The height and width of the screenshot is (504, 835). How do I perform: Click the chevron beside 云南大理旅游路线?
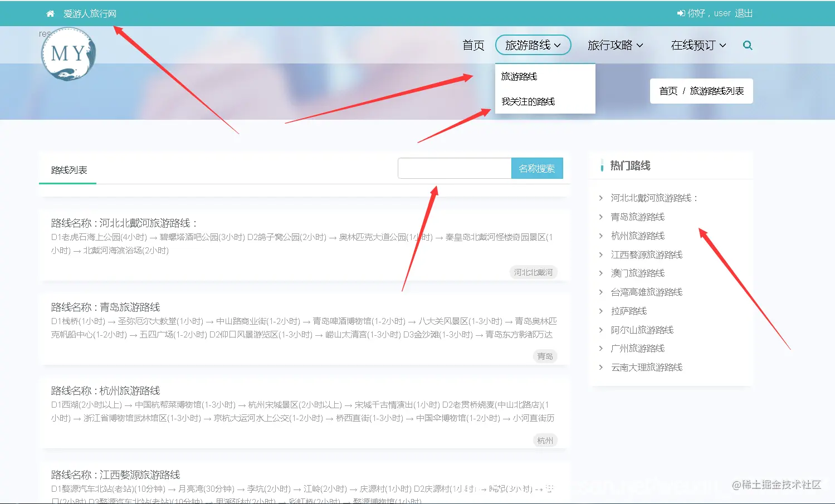coord(600,367)
